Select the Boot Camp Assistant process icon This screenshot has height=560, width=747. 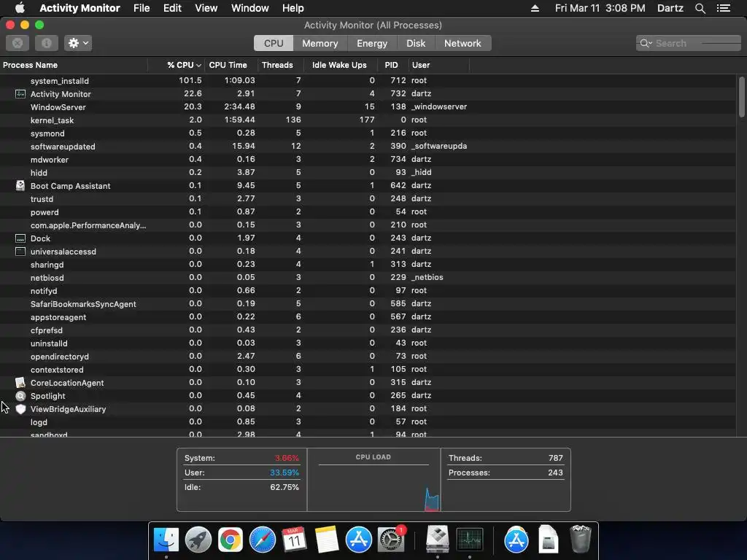point(20,186)
